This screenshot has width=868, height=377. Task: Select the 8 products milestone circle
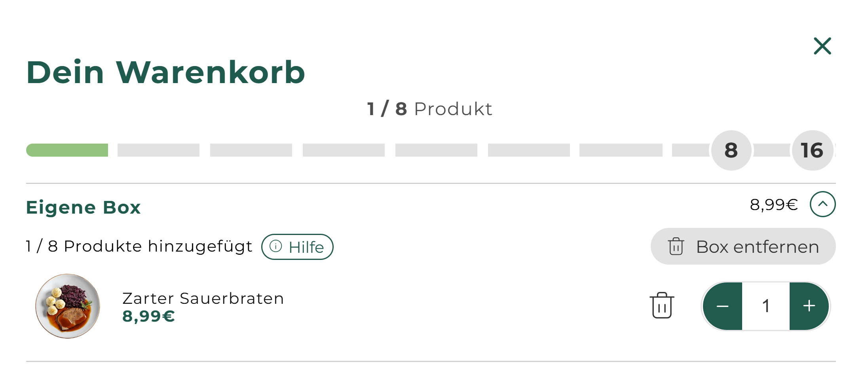tap(731, 150)
